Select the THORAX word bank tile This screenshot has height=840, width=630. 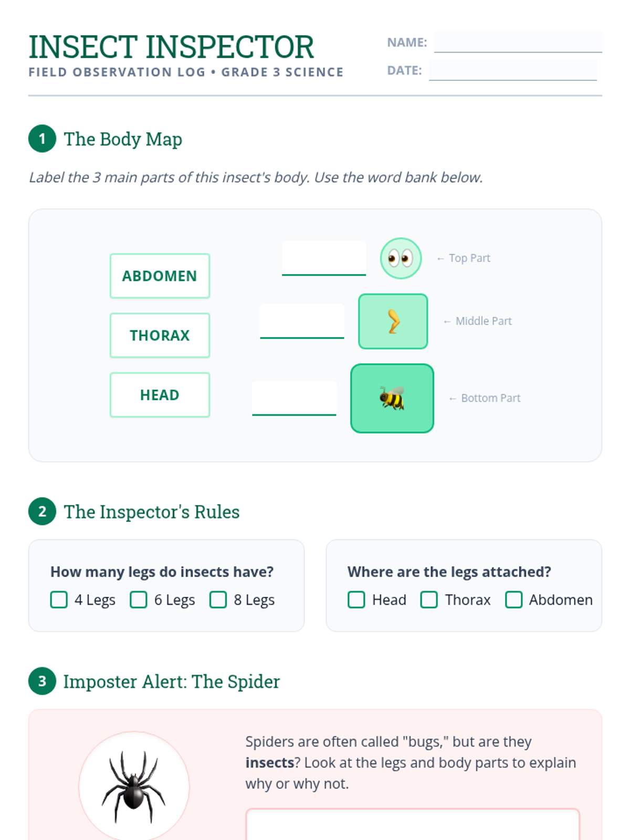160,335
